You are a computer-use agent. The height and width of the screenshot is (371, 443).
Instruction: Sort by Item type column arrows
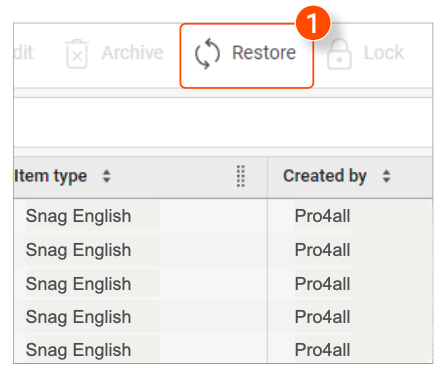pyautogui.click(x=106, y=176)
